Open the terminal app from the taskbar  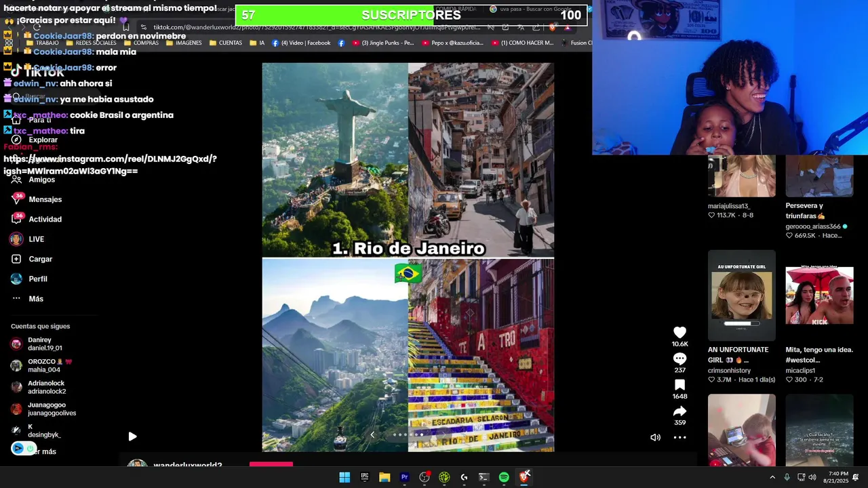[x=484, y=477]
